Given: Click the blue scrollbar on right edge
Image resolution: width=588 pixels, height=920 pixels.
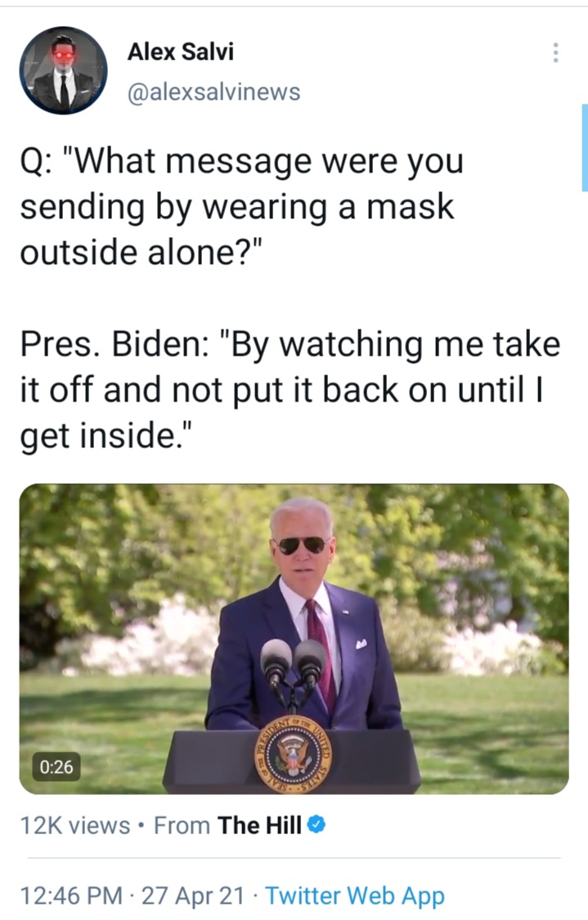Looking at the screenshot, I should pyautogui.click(x=585, y=148).
